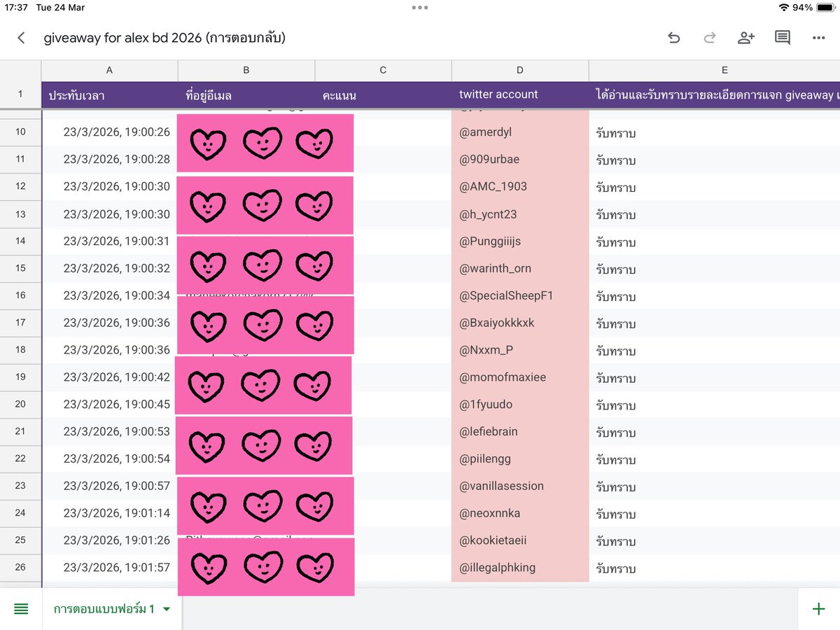The image size is (840, 630).
Task: Select cell @amerdyl
Action: point(520,132)
